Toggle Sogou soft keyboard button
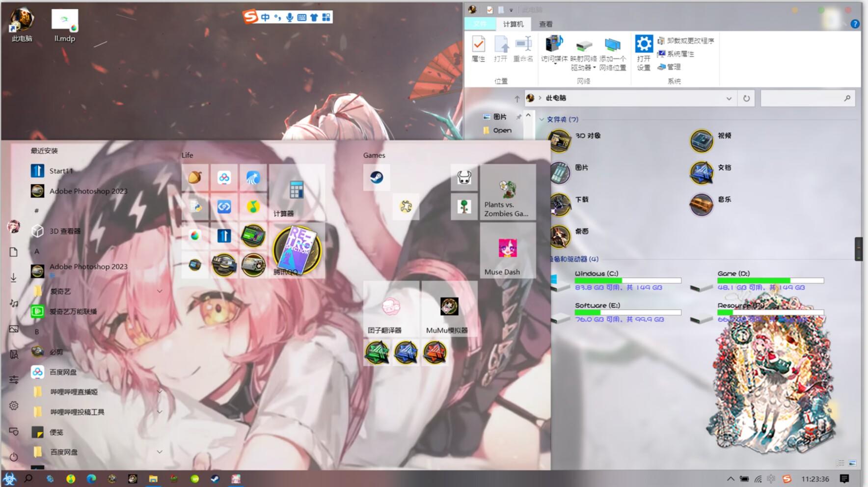 point(302,17)
